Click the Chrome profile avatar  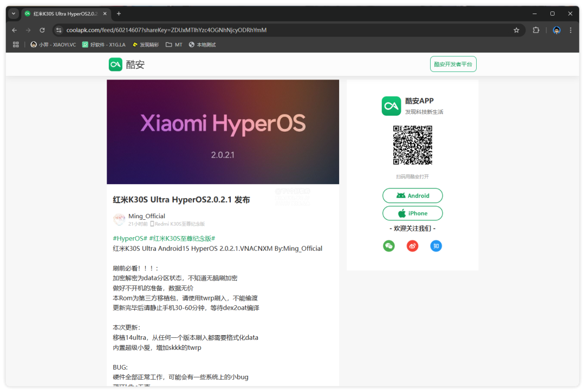point(557,30)
